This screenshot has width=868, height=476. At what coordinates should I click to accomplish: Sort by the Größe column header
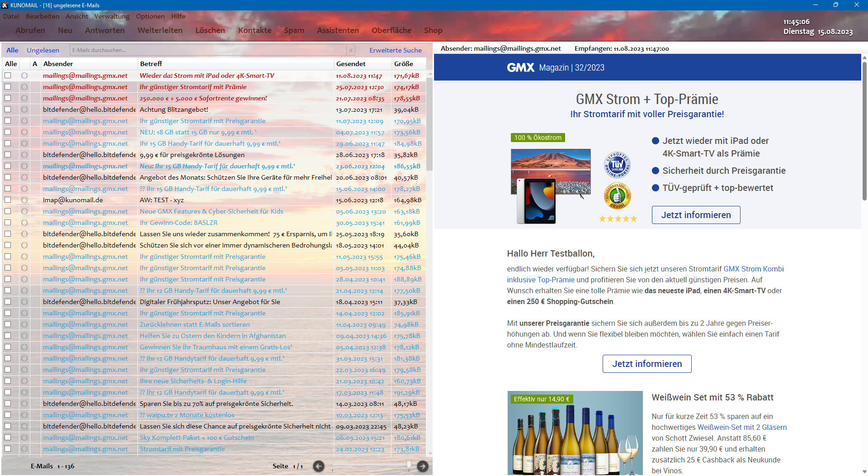(409, 64)
